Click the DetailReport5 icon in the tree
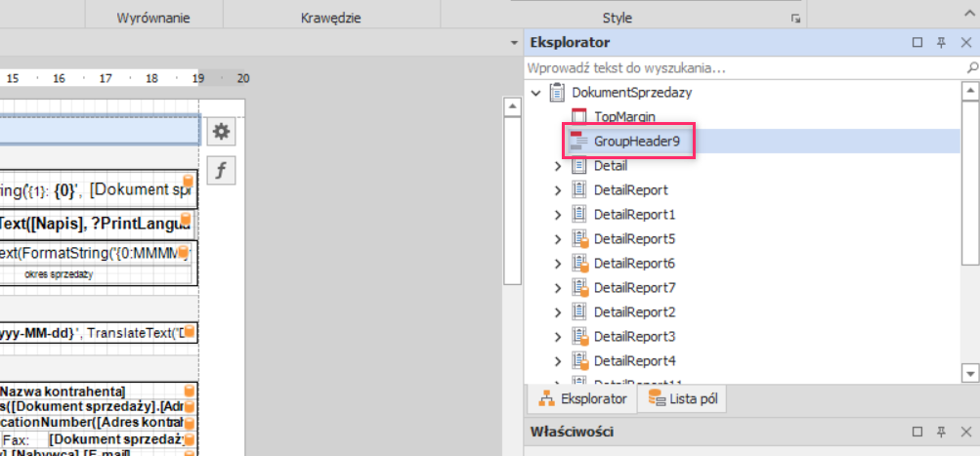 580,239
